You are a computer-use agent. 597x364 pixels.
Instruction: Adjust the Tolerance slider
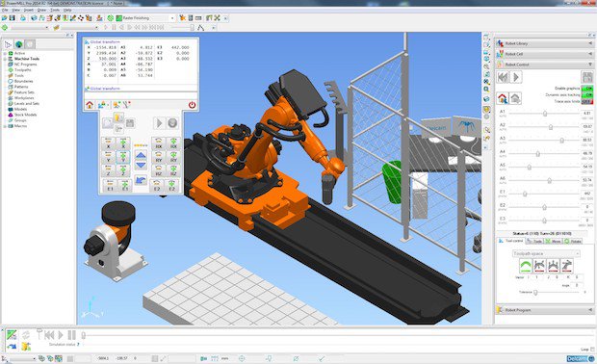pos(535,293)
